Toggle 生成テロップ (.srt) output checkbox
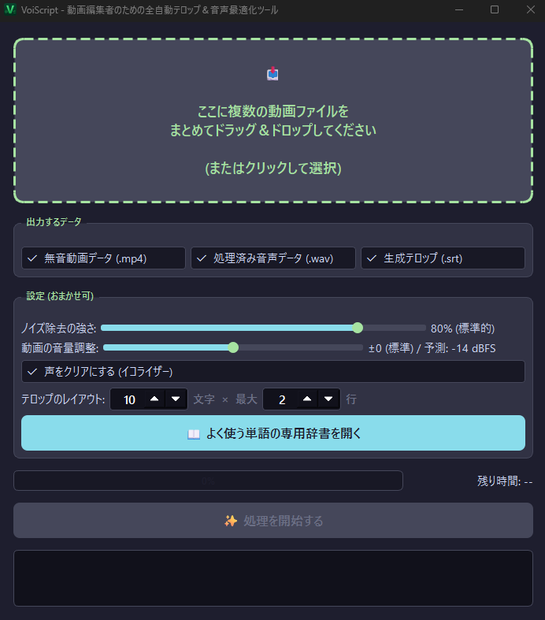This screenshot has width=545, height=620. 443,258
